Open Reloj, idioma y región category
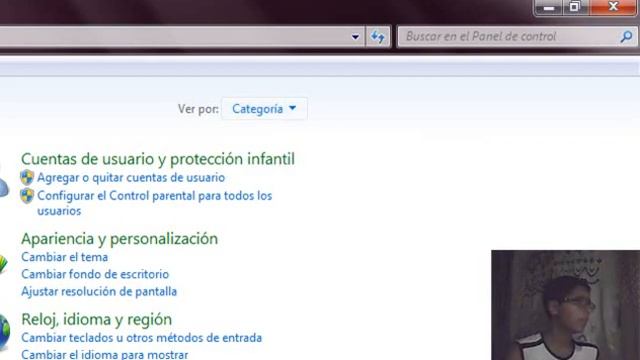 [96, 319]
